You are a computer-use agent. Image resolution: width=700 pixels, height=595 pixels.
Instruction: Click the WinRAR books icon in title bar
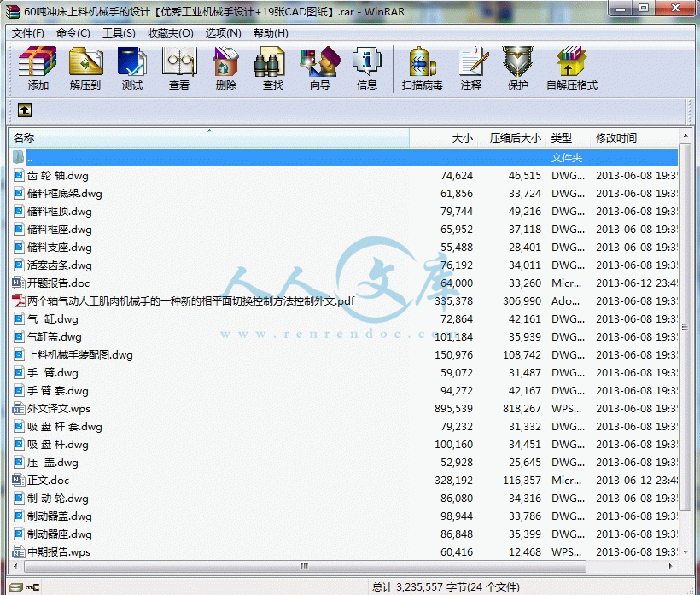point(13,12)
